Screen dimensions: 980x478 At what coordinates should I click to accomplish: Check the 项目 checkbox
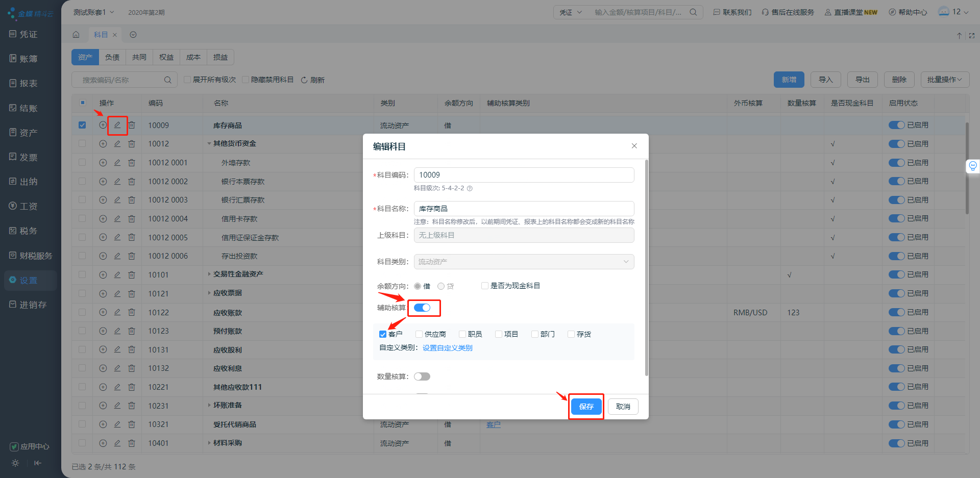(499, 334)
